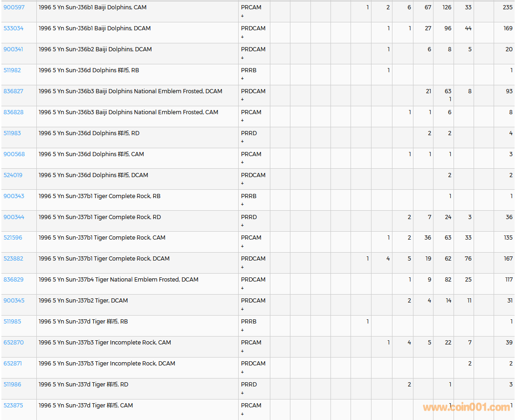Expand plus under PRRB for row 511985
The width and height of the screenshot is (516, 420).
tap(242, 330)
